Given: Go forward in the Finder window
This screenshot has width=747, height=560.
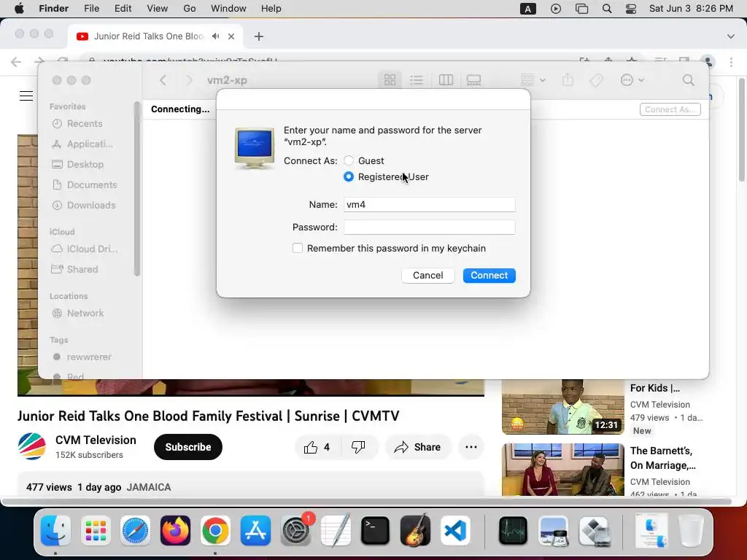Looking at the screenshot, I should point(189,80).
